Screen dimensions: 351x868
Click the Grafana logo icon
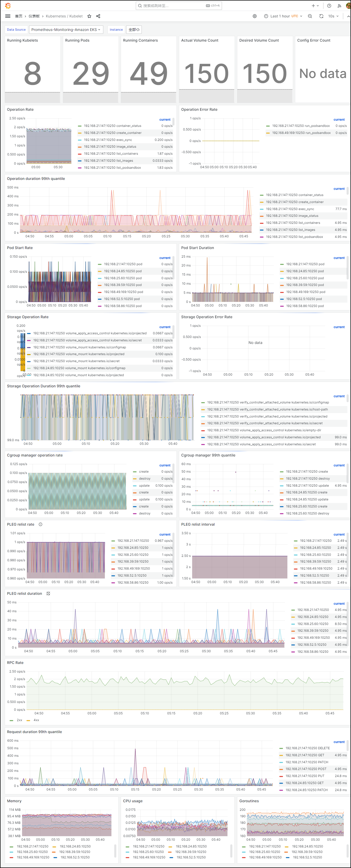tap(8, 6)
